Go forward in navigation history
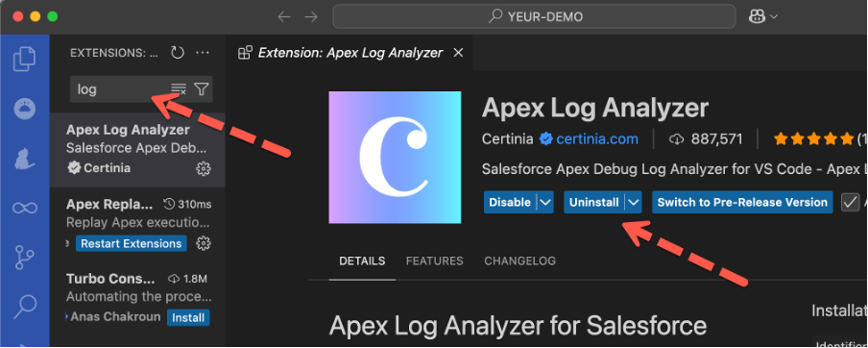This screenshot has width=868, height=348. pyautogui.click(x=311, y=16)
